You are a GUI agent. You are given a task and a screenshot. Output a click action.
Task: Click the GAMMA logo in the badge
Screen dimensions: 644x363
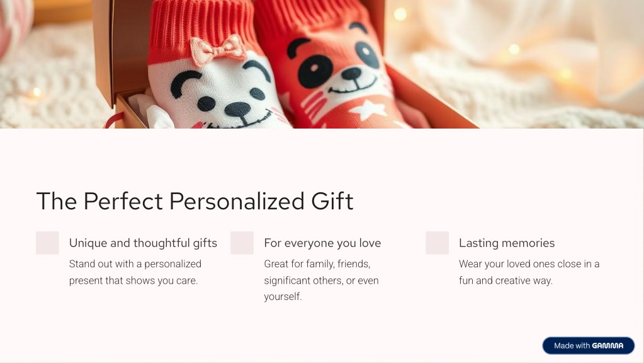click(608, 346)
